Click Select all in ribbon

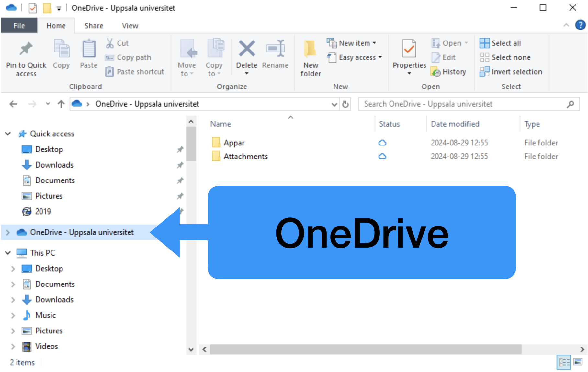[500, 43]
